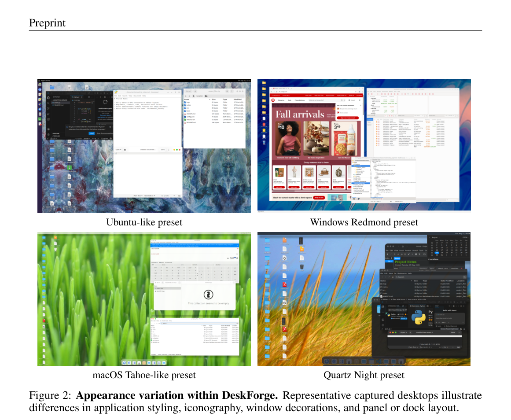511x420 pixels.
Task: Click Save button in Quartz Night editor
Action: [453, 332]
